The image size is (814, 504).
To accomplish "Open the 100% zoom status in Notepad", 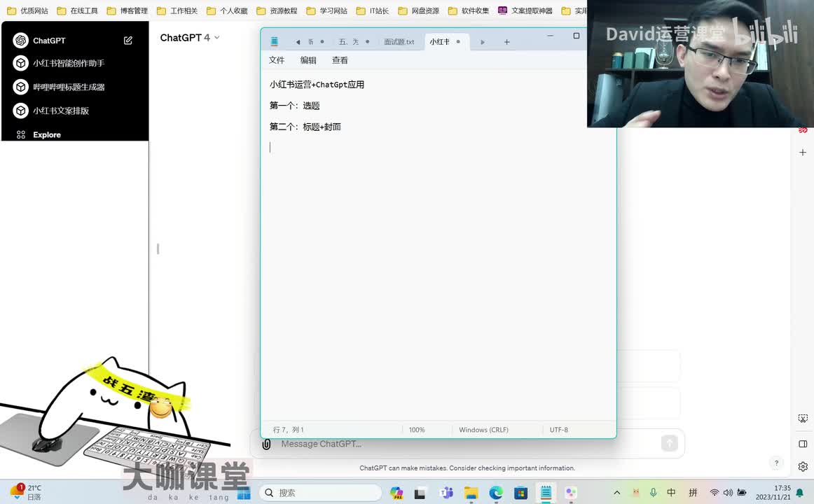I will point(417,430).
